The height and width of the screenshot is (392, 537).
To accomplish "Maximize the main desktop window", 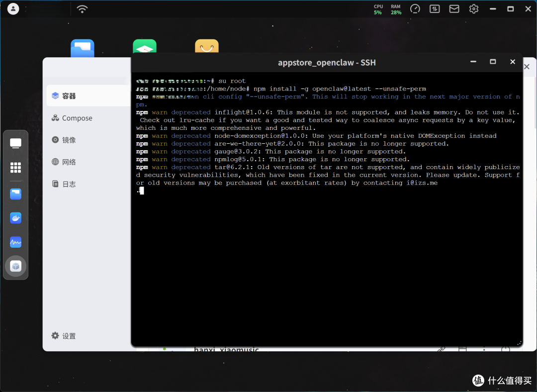I will pos(510,9).
